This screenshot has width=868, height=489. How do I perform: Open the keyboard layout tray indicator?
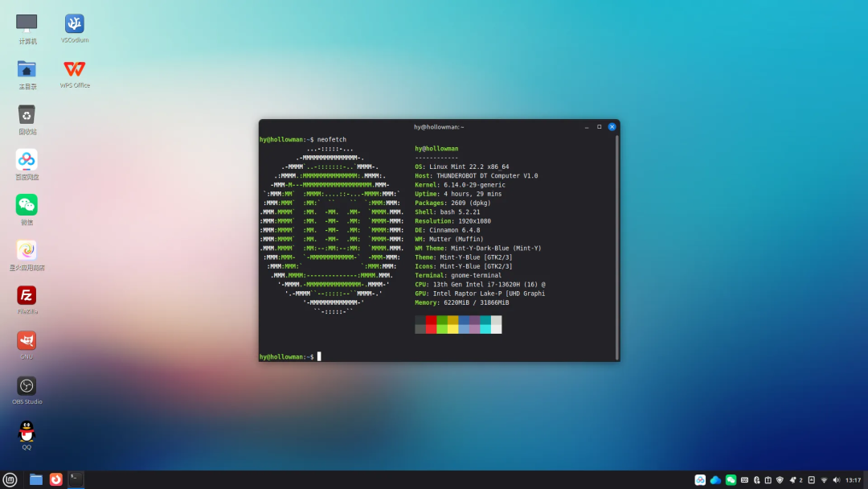(744, 480)
